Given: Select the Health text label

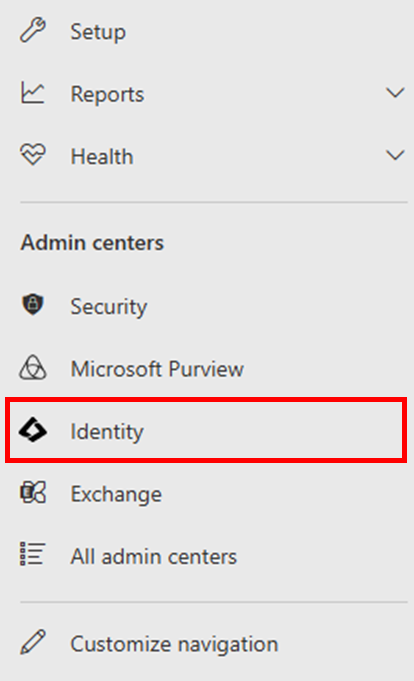Looking at the screenshot, I should point(102,156).
